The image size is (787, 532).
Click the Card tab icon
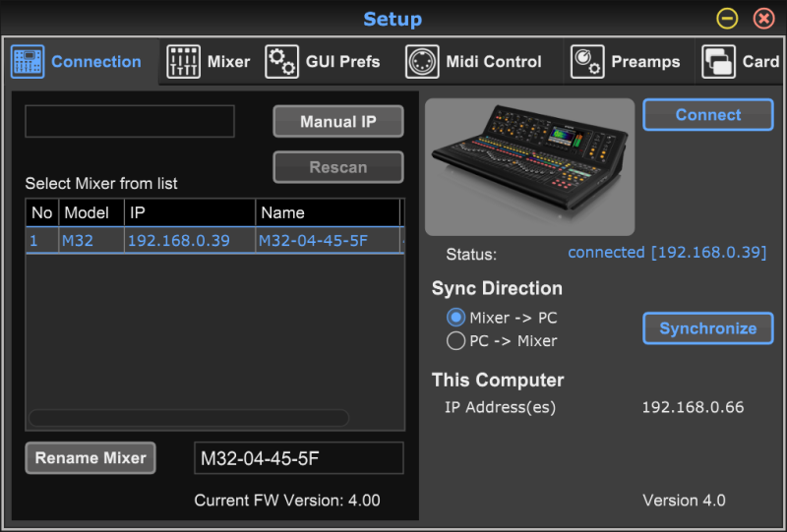tap(718, 62)
